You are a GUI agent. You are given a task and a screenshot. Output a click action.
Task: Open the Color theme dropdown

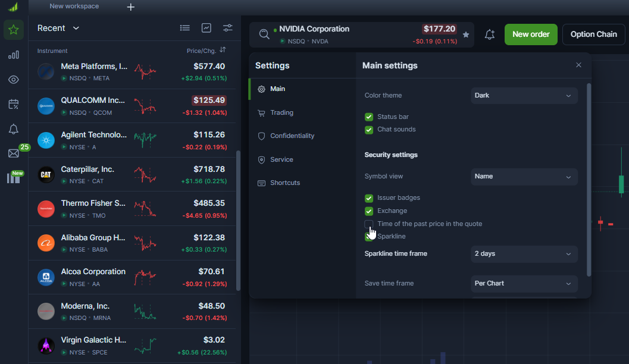pyautogui.click(x=524, y=96)
